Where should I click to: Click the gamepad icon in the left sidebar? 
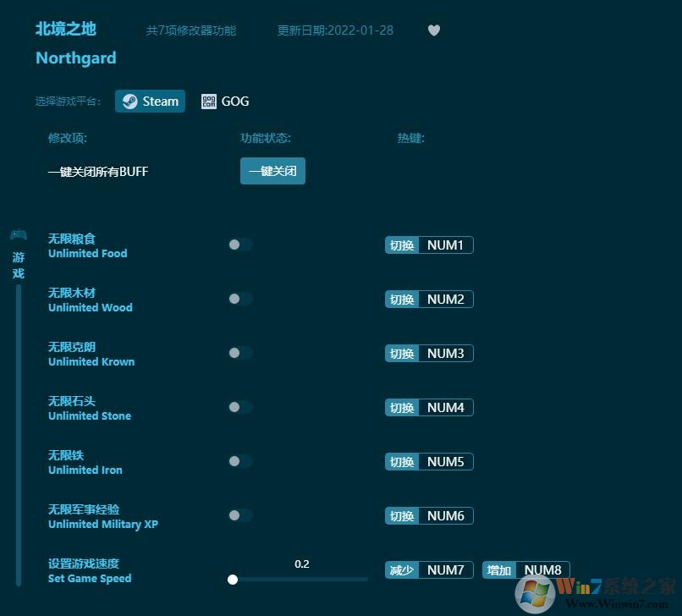pos(18,235)
